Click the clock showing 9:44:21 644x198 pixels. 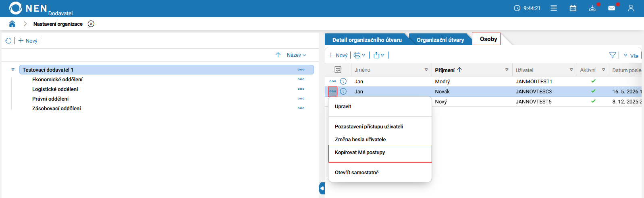click(x=527, y=8)
